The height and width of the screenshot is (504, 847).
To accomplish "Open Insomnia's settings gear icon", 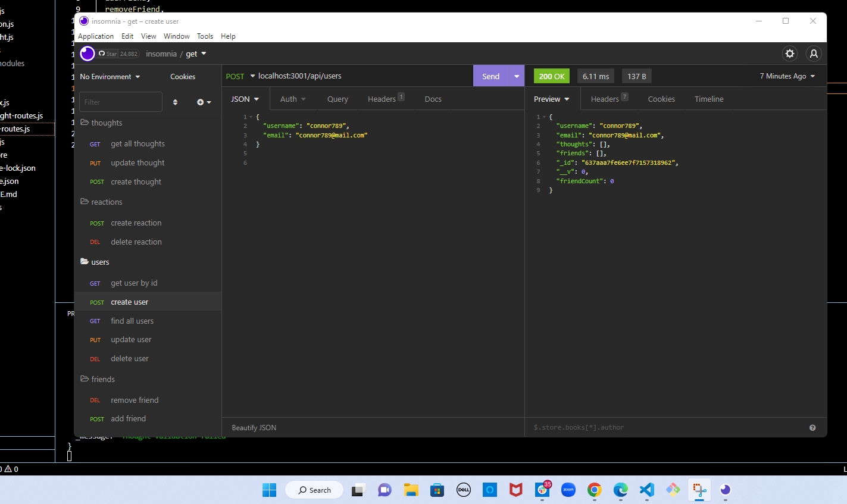I will point(790,54).
